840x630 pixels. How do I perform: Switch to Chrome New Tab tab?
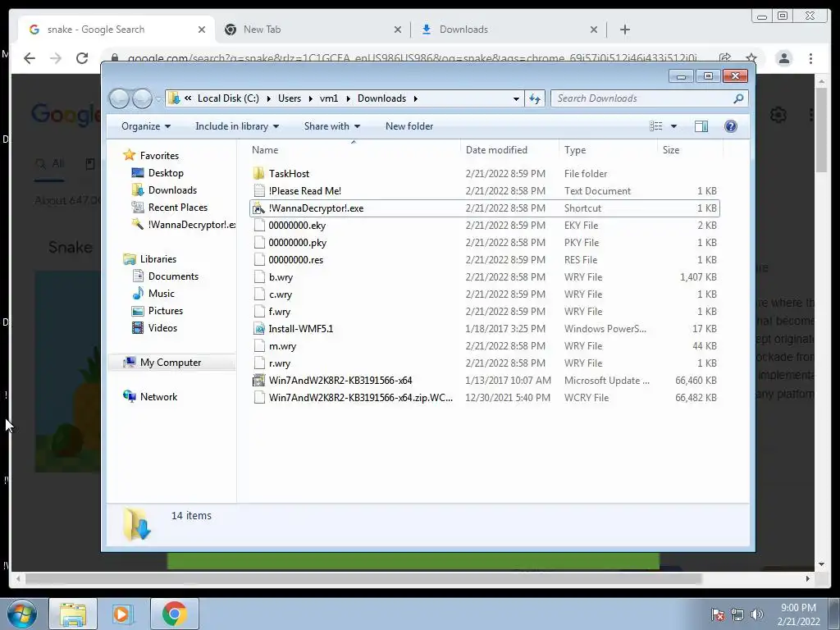[x=314, y=30]
